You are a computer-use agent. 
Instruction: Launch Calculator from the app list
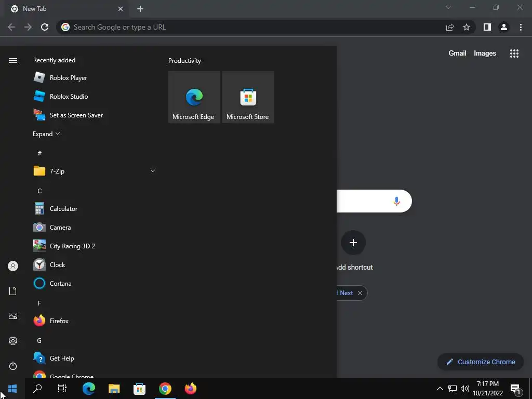click(95, 209)
